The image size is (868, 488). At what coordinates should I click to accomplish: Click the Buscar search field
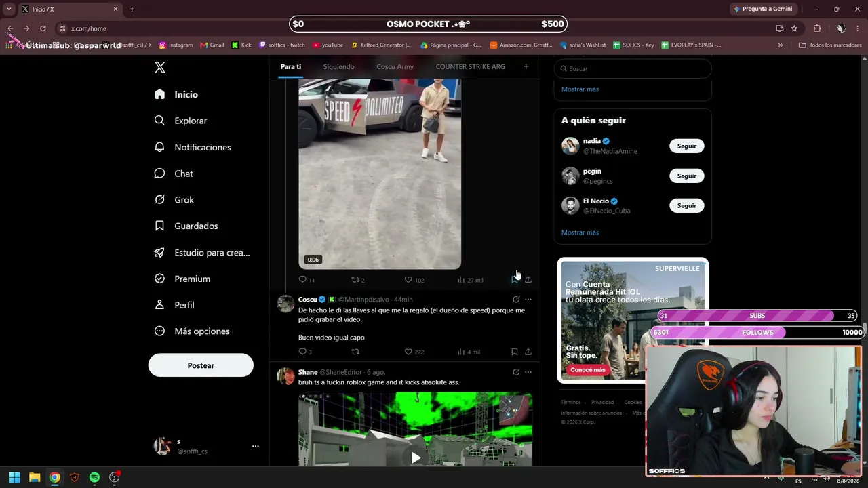click(x=633, y=68)
